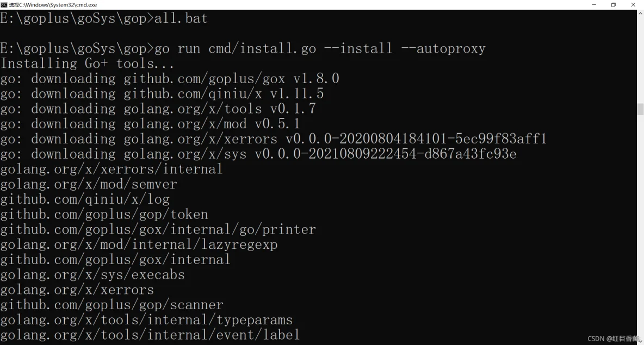Click the golang.org/x/mod/semver output line

pyautogui.click(x=89, y=184)
